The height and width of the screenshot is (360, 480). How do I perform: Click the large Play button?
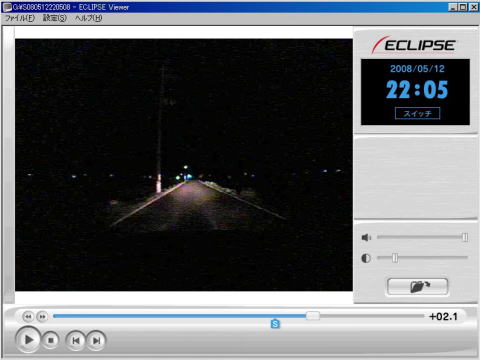(x=28, y=340)
